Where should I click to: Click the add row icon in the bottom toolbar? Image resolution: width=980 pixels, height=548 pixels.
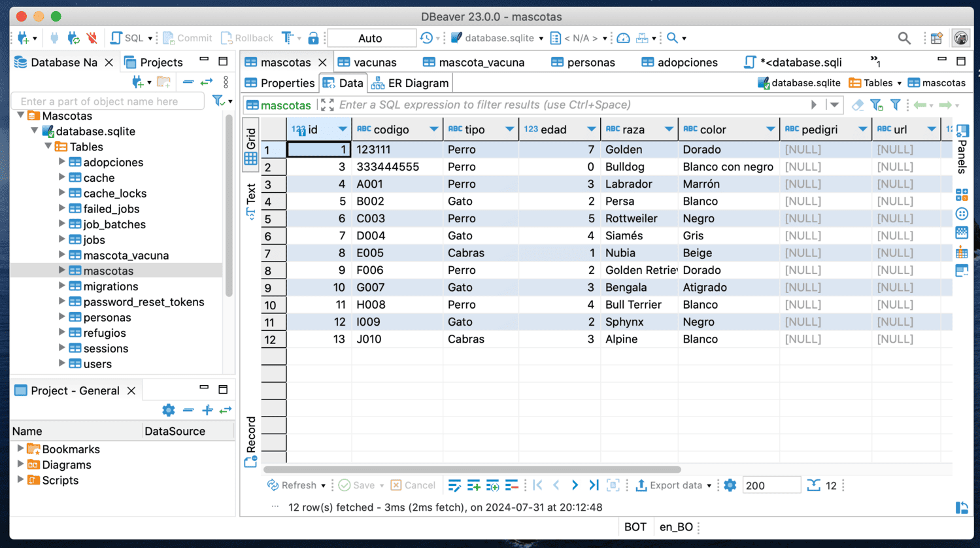tap(474, 485)
